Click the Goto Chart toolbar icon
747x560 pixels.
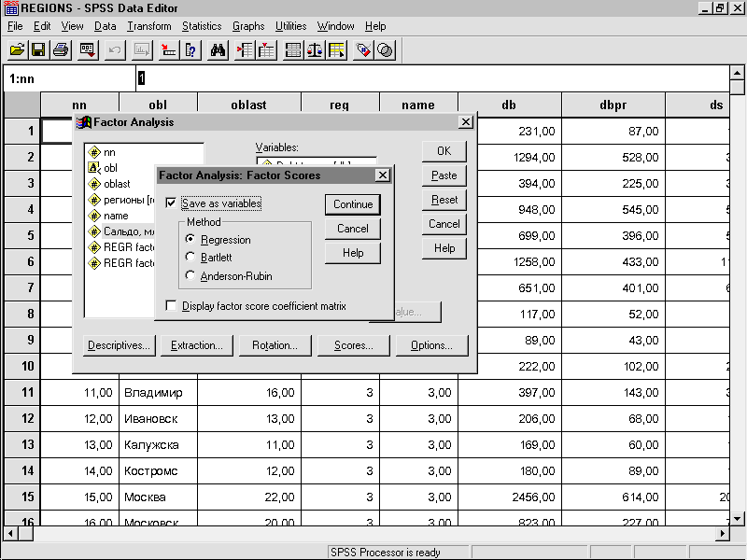142,50
